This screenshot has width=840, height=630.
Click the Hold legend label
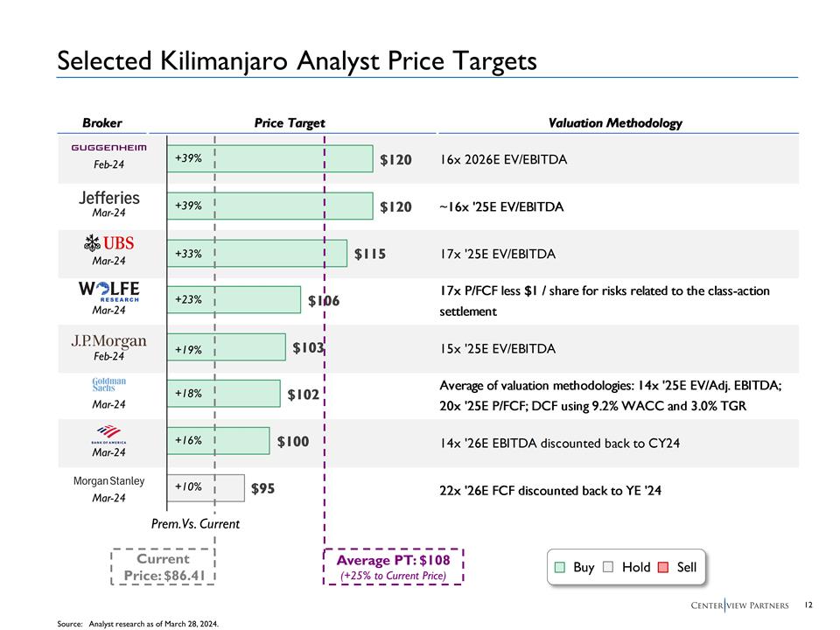pos(636,567)
